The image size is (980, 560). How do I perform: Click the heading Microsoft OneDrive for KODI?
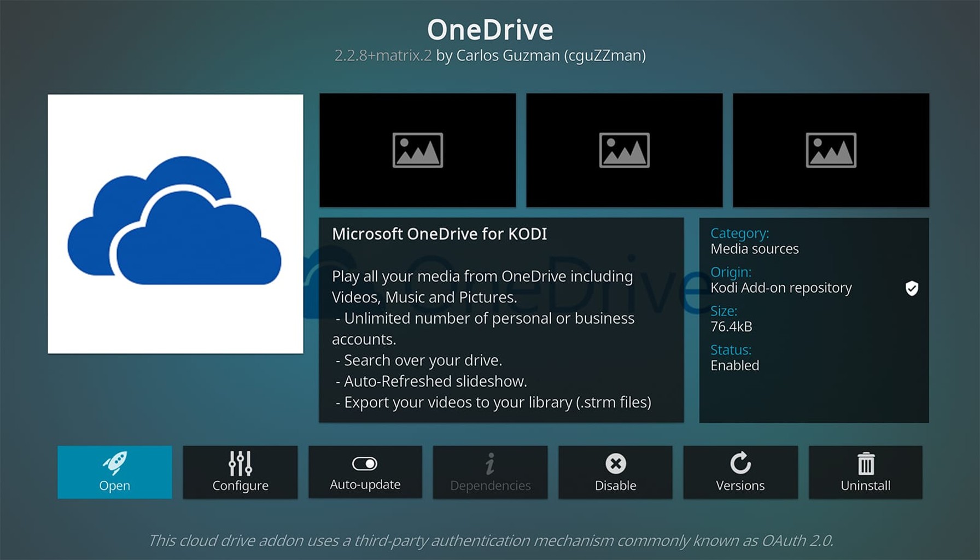point(439,234)
